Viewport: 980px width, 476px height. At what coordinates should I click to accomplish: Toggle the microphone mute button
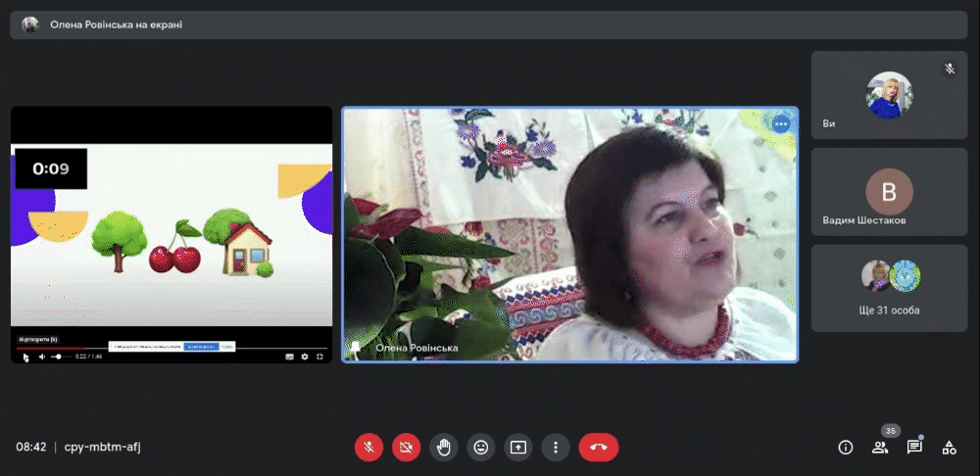coord(368,448)
